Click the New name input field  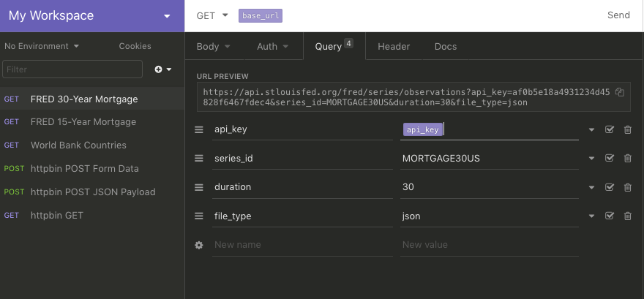[x=302, y=245]
